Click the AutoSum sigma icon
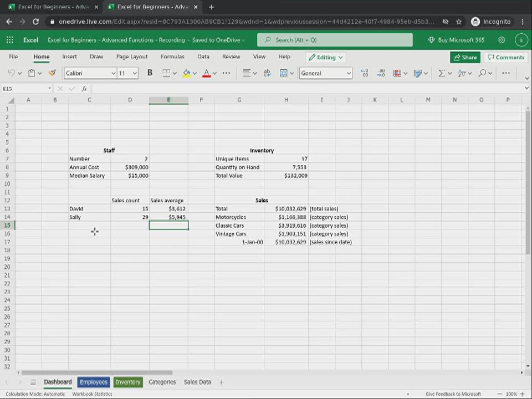The image size is (532, 399). (442, 73)
